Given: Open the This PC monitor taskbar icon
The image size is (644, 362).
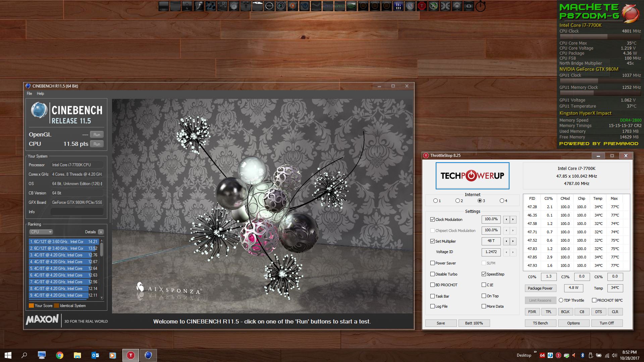Looking at the screenshot, I should pos(42,355).
